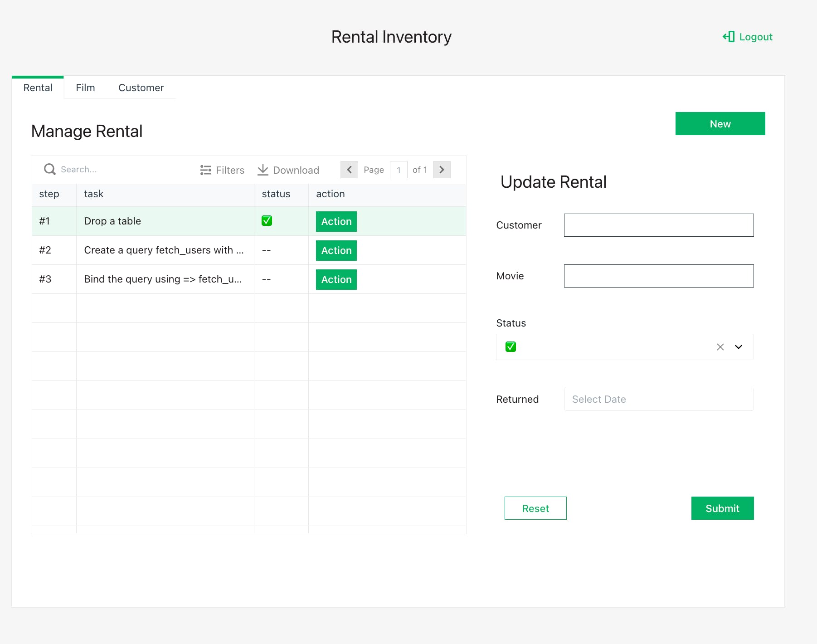Open the Filters icon in table toolbar

(x=206, y=170)
